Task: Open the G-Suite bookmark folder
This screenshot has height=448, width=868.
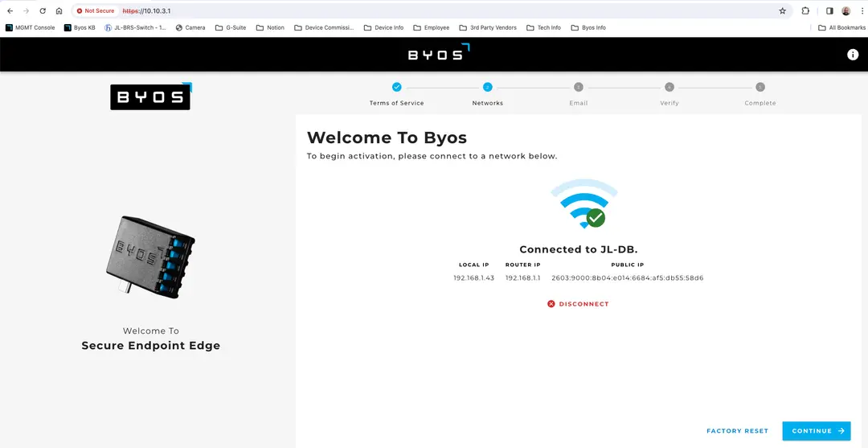Action: (231, 27)
